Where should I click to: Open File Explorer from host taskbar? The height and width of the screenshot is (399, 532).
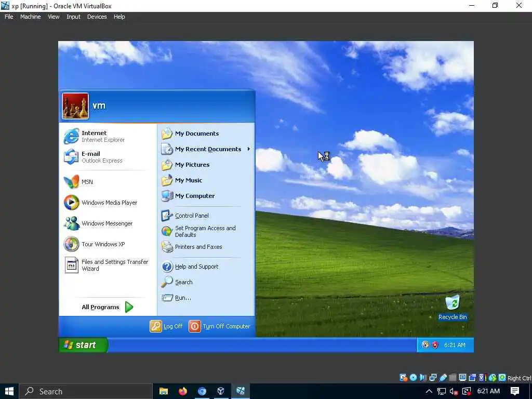click(164, 391)
